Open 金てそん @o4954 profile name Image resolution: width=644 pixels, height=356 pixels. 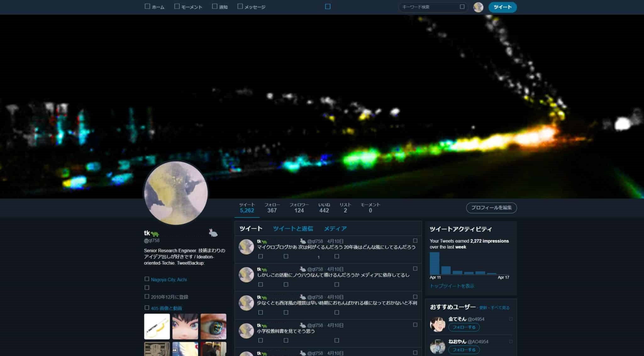point(466,319)
